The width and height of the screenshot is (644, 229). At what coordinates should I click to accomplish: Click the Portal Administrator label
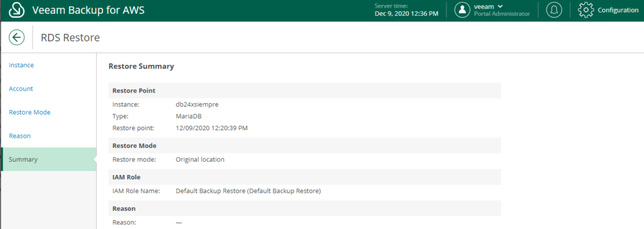(x=502, y=14)
